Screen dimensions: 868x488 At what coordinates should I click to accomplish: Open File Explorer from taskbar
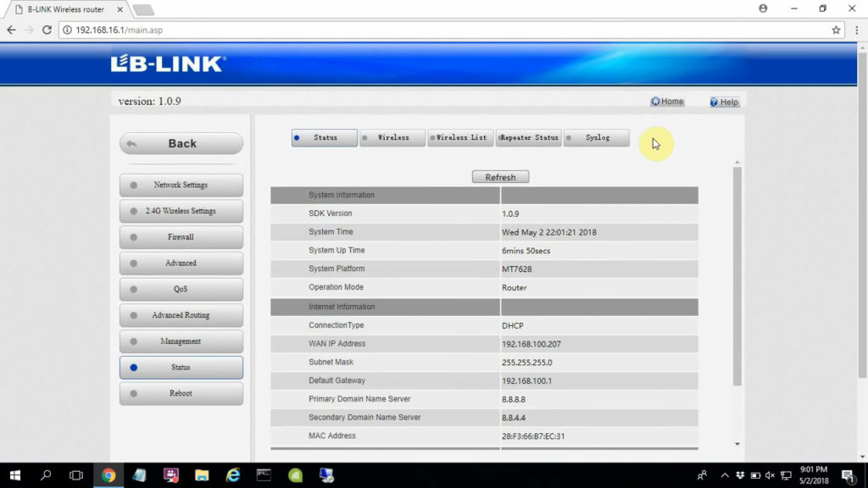(202, 475)
